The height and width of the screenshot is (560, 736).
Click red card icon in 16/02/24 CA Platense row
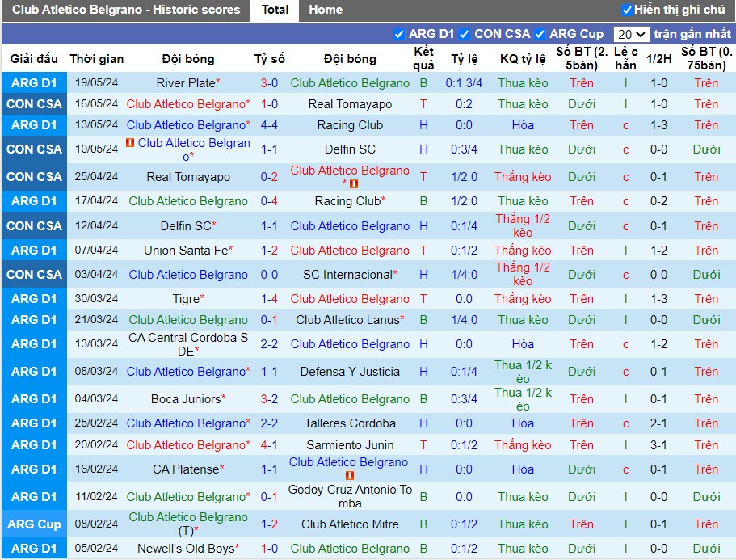(350, 475)
